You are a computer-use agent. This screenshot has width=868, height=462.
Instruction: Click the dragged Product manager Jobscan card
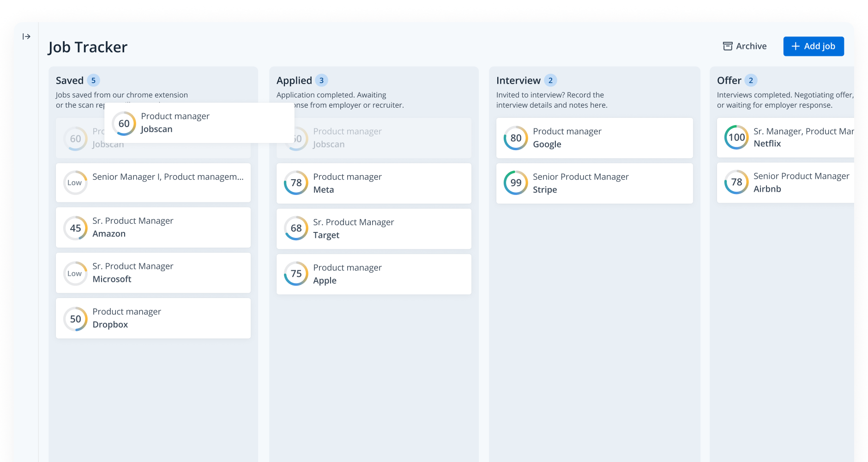(199, 123)
